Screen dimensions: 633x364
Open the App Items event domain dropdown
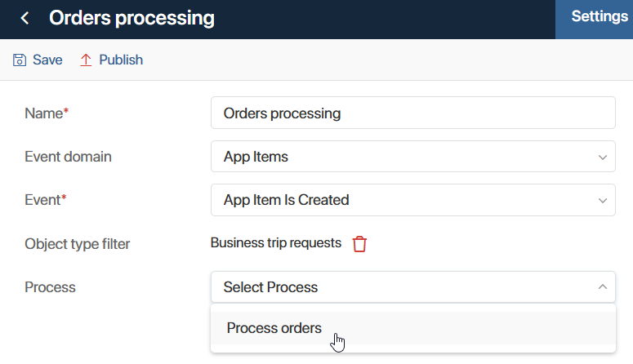413,157
